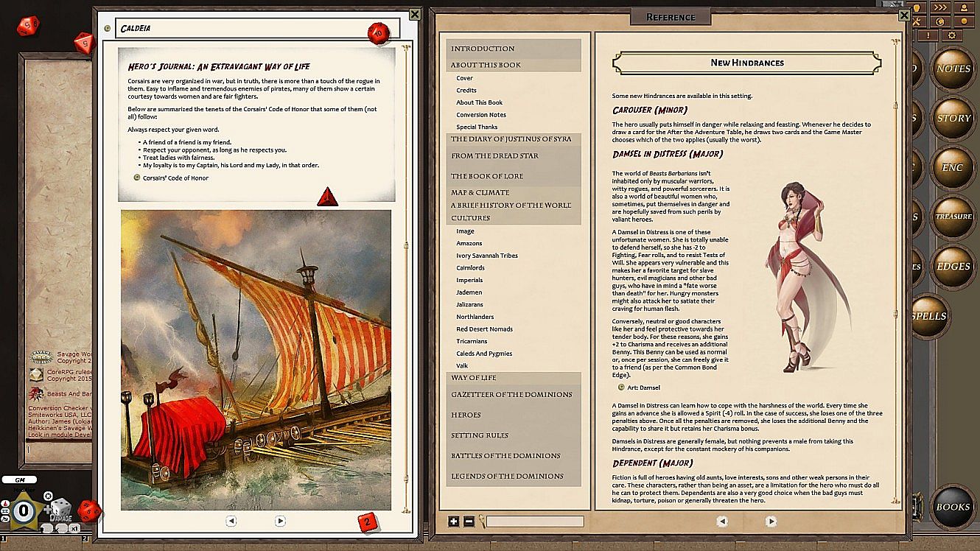Open the Spells sidebar button

tap(928, 317)
